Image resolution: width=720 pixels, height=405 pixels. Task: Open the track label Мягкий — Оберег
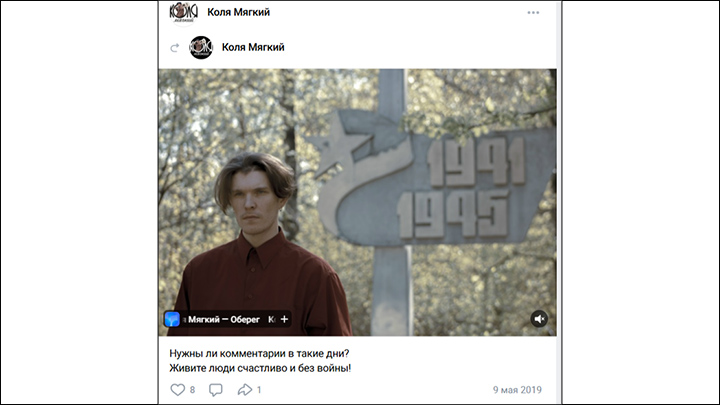(x=224, y=319)
